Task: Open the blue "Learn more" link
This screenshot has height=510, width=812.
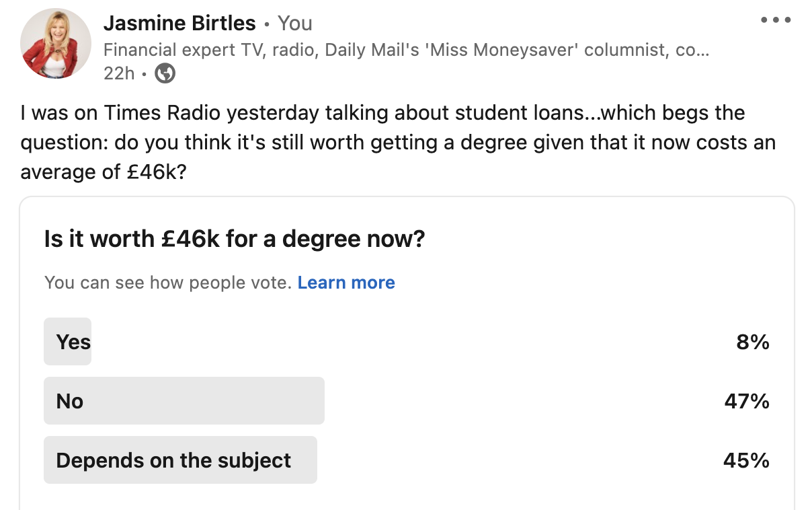Action: tap(346, 283)
